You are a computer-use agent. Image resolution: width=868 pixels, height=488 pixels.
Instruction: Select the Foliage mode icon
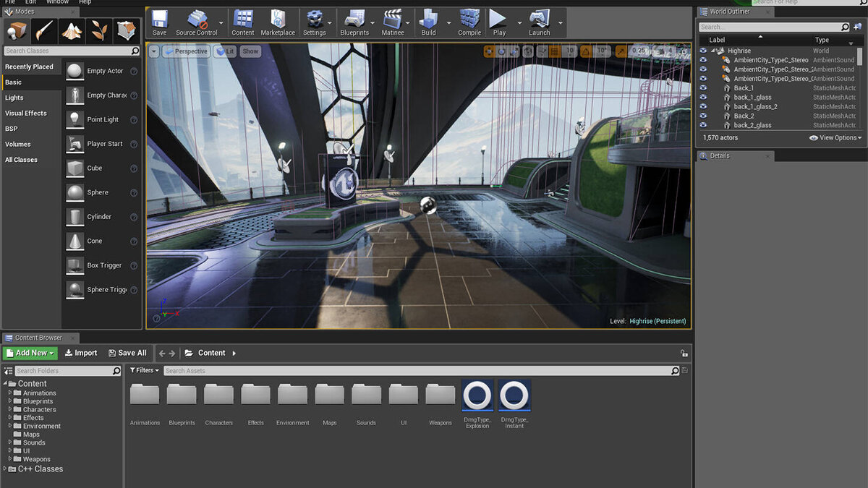tap(99, 31)
